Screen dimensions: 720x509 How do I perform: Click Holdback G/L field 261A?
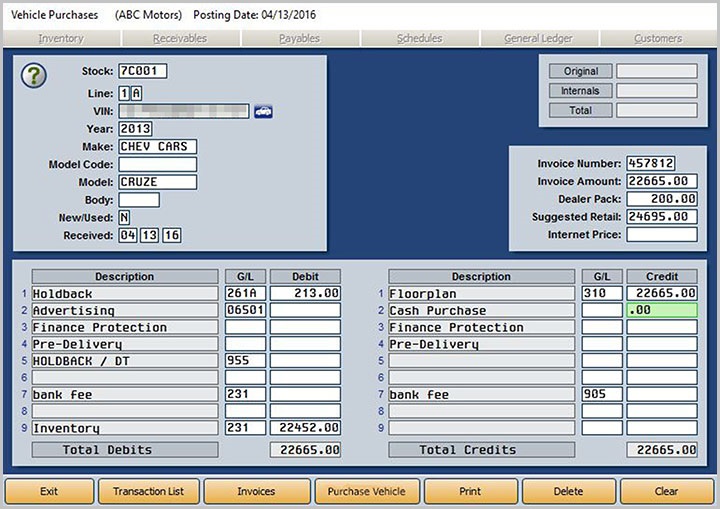(x=245, y=293)
